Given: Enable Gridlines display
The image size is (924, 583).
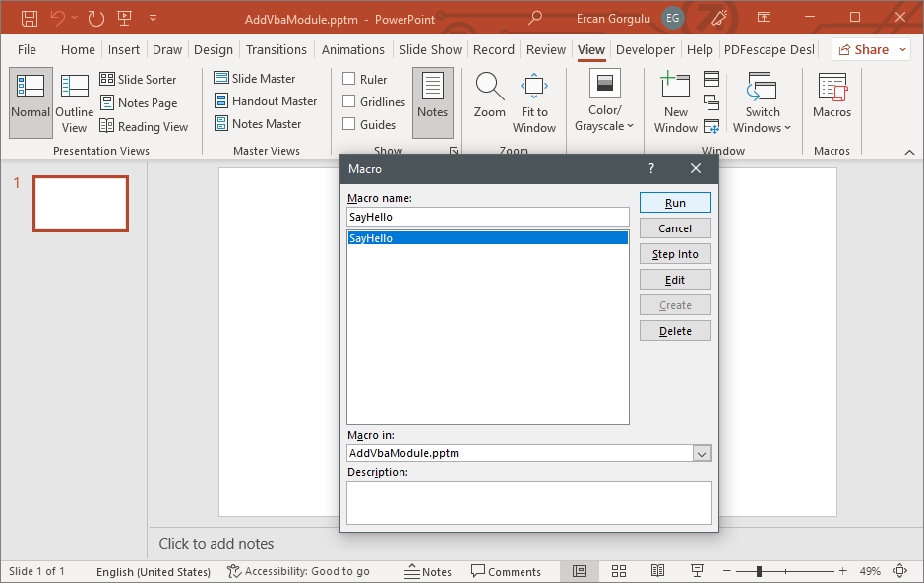Looking at the screenshot, I should tap(348, 100).
